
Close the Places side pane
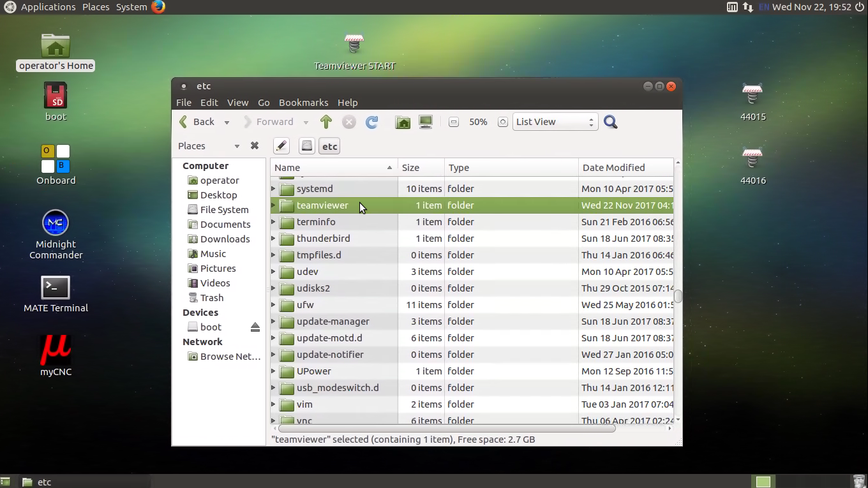[255, 146]
